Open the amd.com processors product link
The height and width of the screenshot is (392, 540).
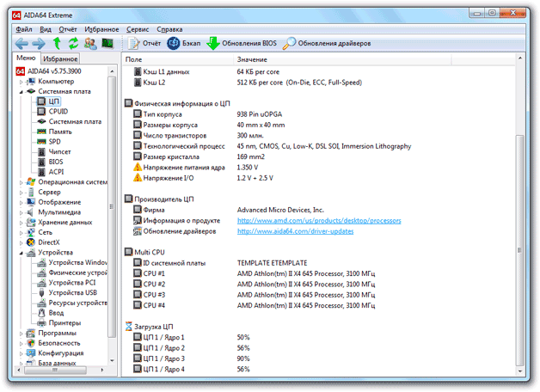[319, 221]
